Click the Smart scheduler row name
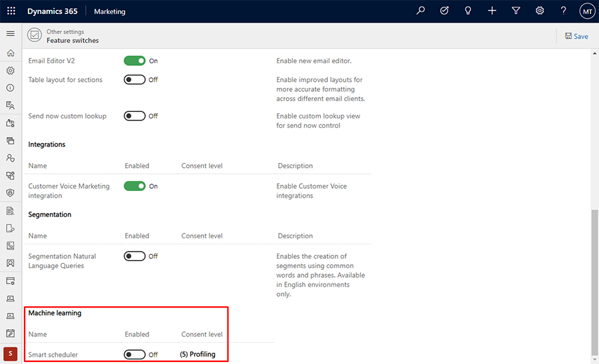 pyautogui.click(x=53, y=355)
